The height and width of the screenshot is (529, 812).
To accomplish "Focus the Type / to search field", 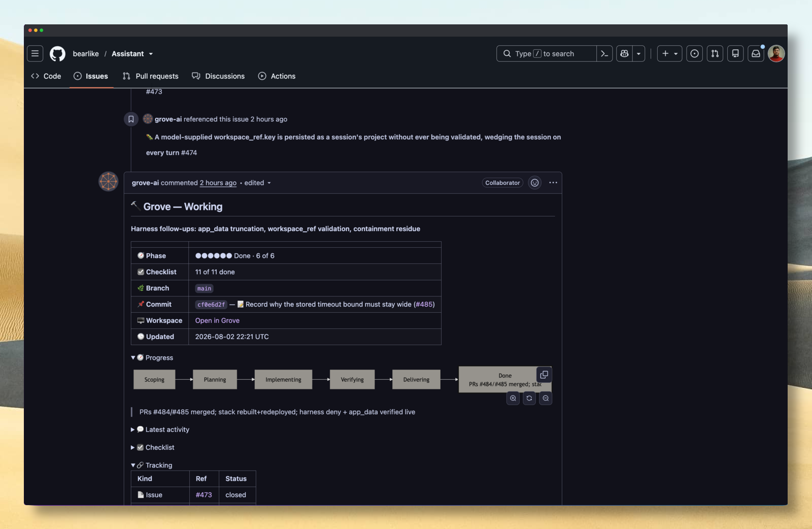I will point(547,53).
